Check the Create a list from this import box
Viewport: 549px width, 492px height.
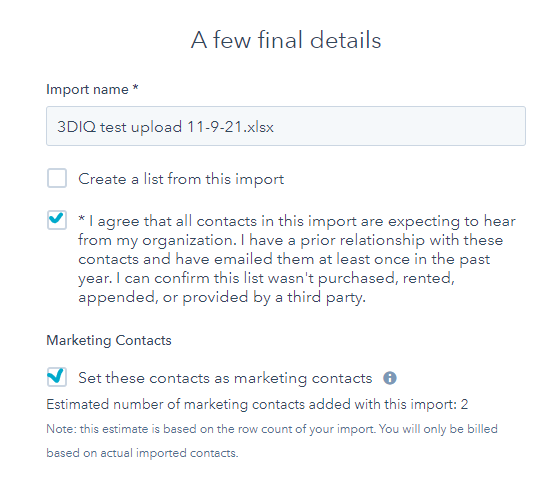[x=57, y=178]
